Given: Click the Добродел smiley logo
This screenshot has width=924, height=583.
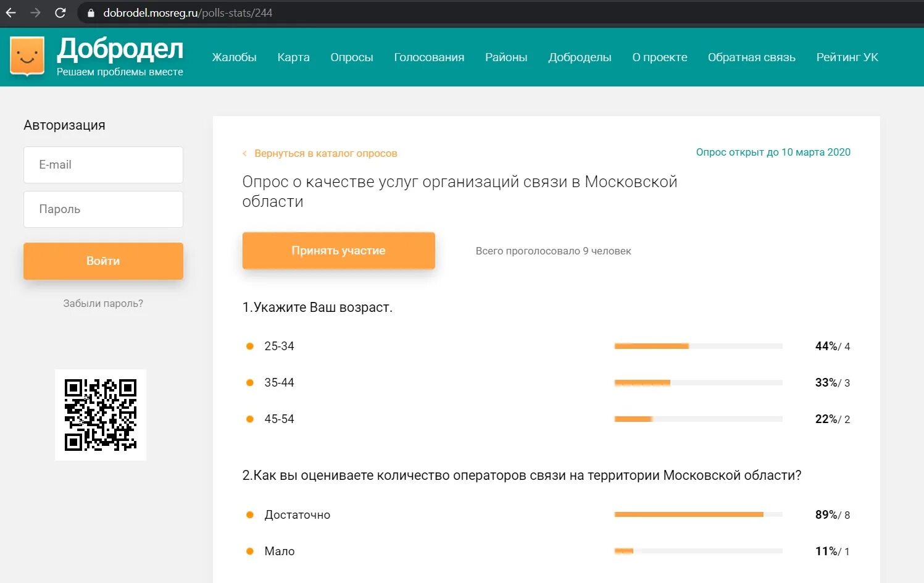Looking at the screenshot, I should tap(27, 57).
